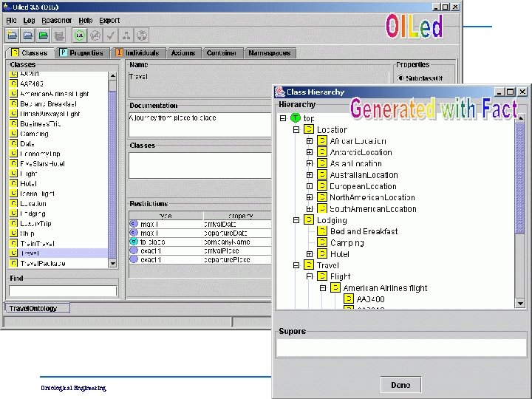This screenshot has width=532, height=399.
Task: Switch to the Container tab
Action: click(x=222, y=53)
